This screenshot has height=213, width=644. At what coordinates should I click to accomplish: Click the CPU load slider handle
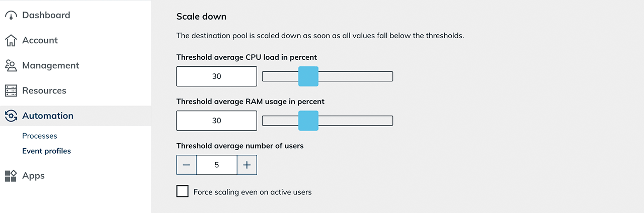click(308, 76)
